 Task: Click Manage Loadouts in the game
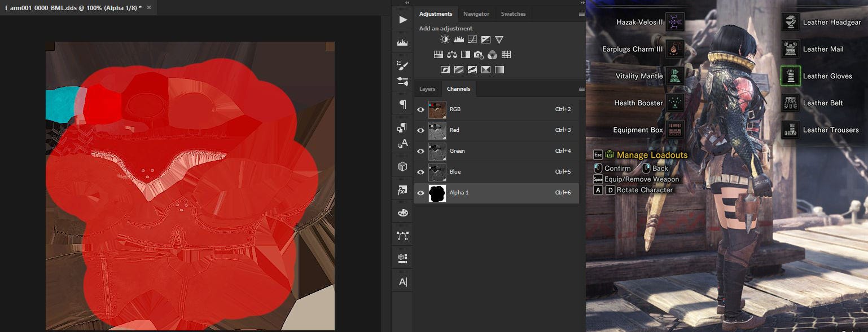click(652, 155)
